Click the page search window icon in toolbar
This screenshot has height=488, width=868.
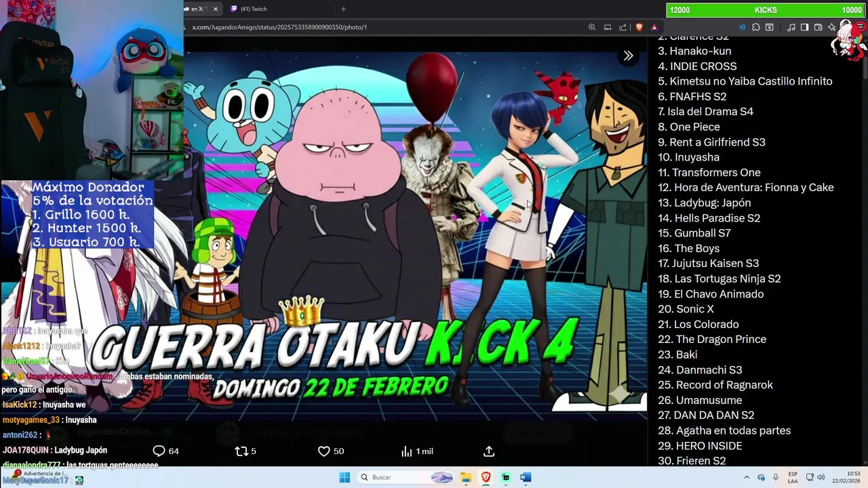[770, 27]
